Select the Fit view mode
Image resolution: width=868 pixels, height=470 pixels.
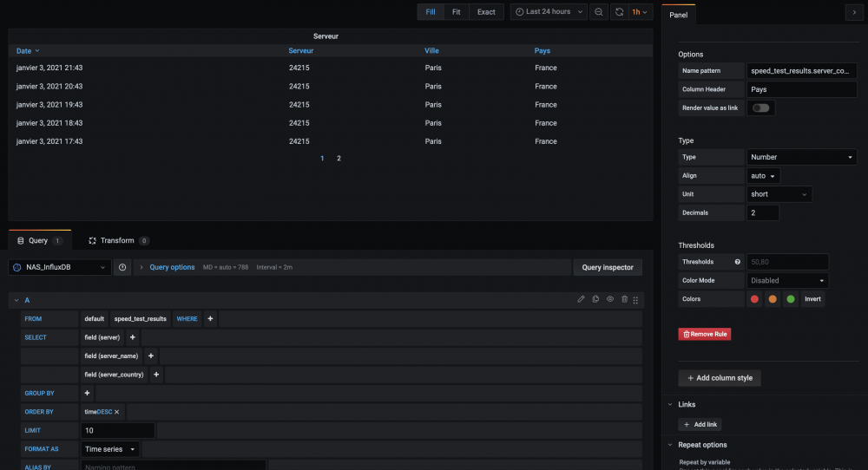point(457,12)
